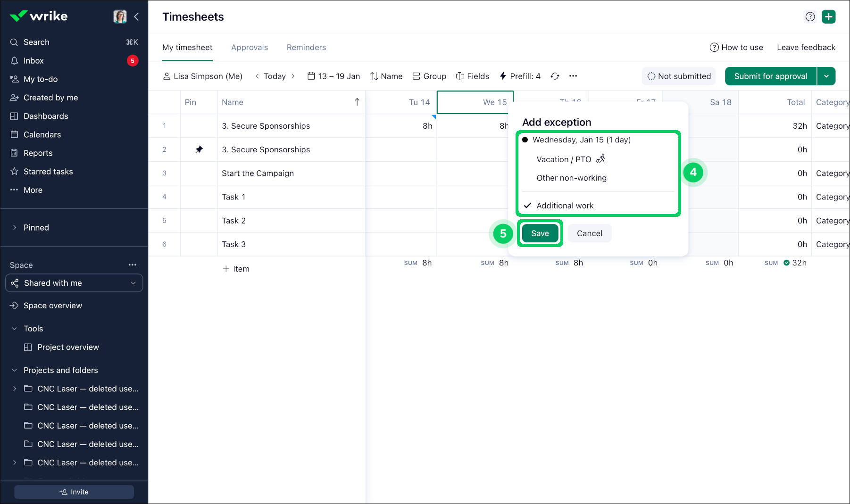Open Space options three-dots menu

pos(133,265)
